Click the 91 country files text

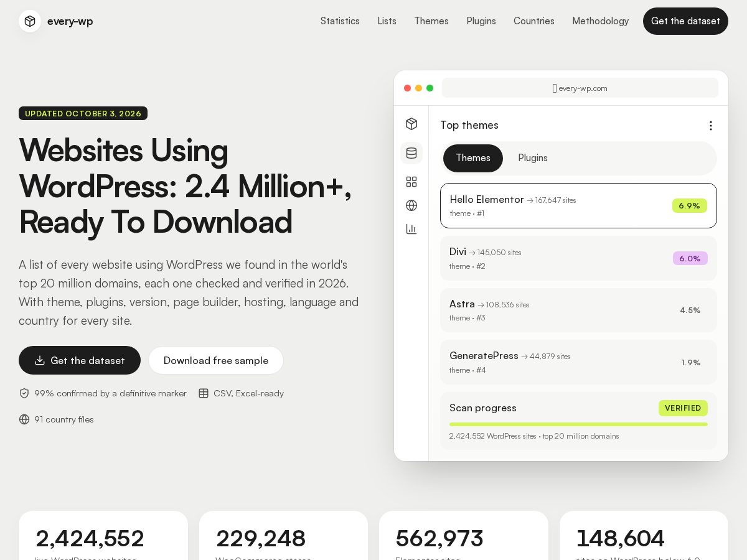click(x=64, y=419)
